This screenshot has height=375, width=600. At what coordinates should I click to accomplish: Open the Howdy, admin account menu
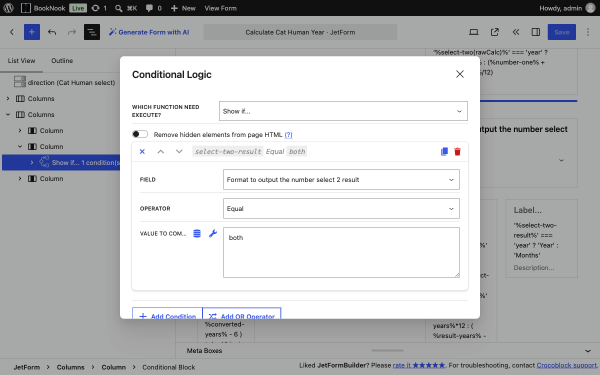[x=567, y=8]
